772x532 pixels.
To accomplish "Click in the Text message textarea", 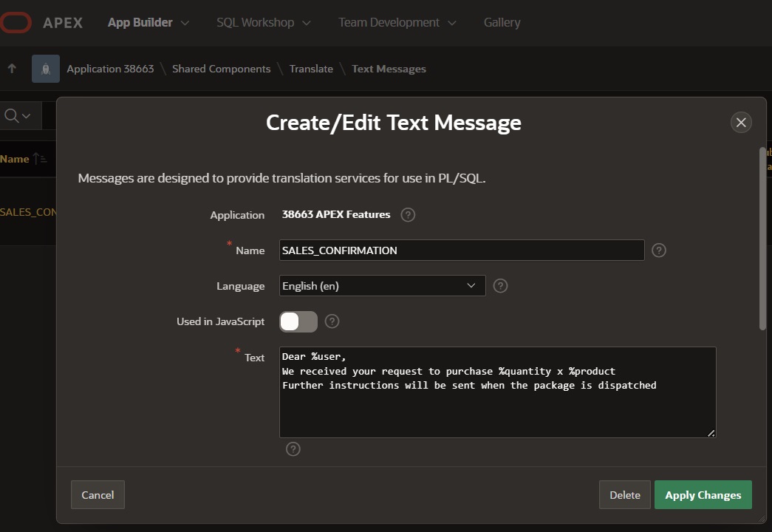I will point(498,392).
